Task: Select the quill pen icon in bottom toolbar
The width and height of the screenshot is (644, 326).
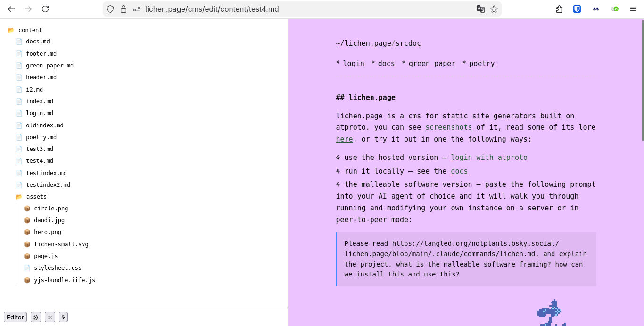Action: click(x=63, y=317)
